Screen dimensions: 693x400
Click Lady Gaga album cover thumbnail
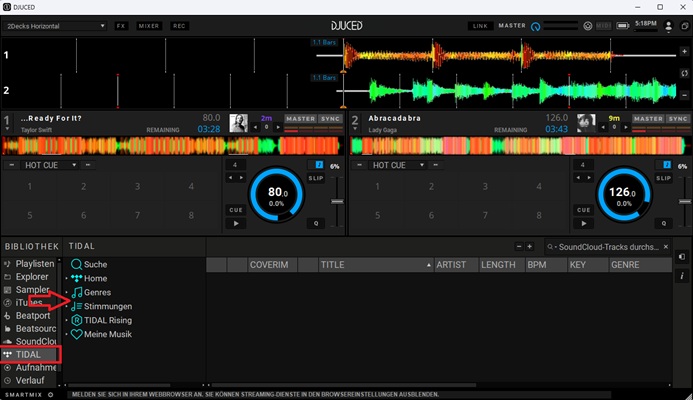pyautogui.click(x=586, y=123)
